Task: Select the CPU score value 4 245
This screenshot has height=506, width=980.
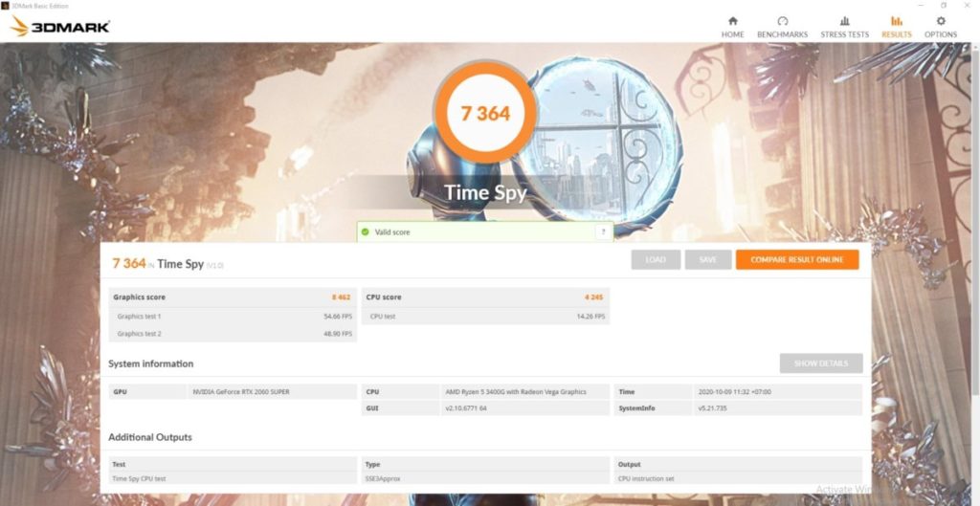Action: (x=593, y=297)
